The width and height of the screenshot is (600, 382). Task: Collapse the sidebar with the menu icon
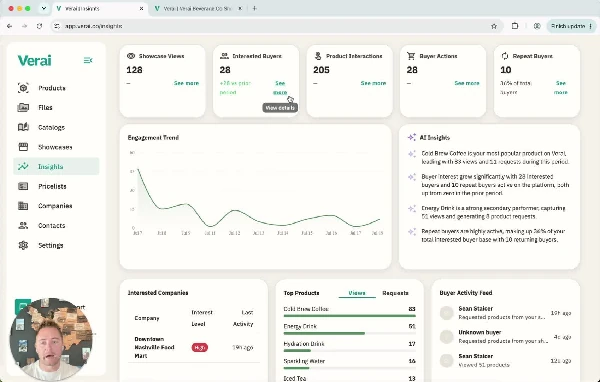(88, 60)
